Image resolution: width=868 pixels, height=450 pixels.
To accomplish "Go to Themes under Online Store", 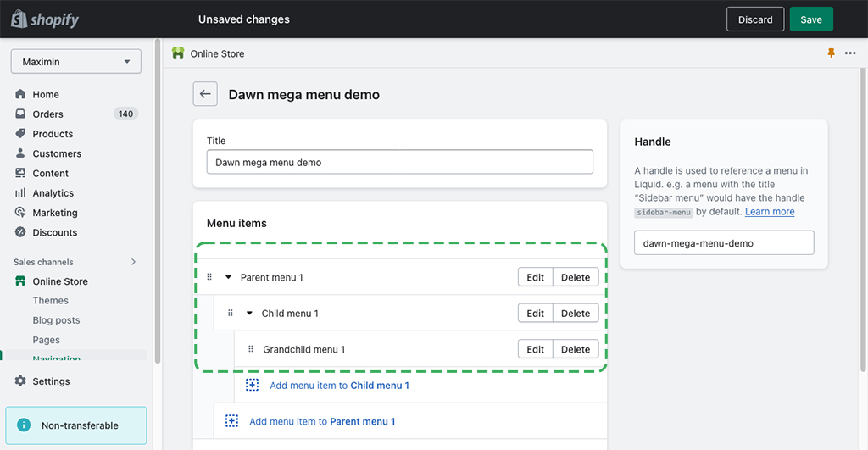I will [x=50, y=301].
